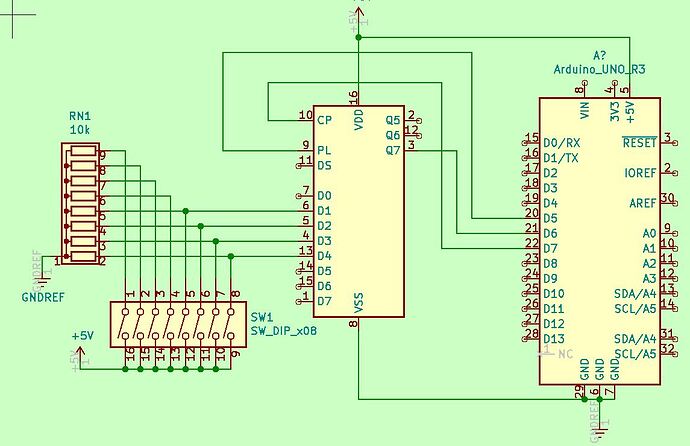
Task: Select the IOREF pin
Action: tap(640, 173)
